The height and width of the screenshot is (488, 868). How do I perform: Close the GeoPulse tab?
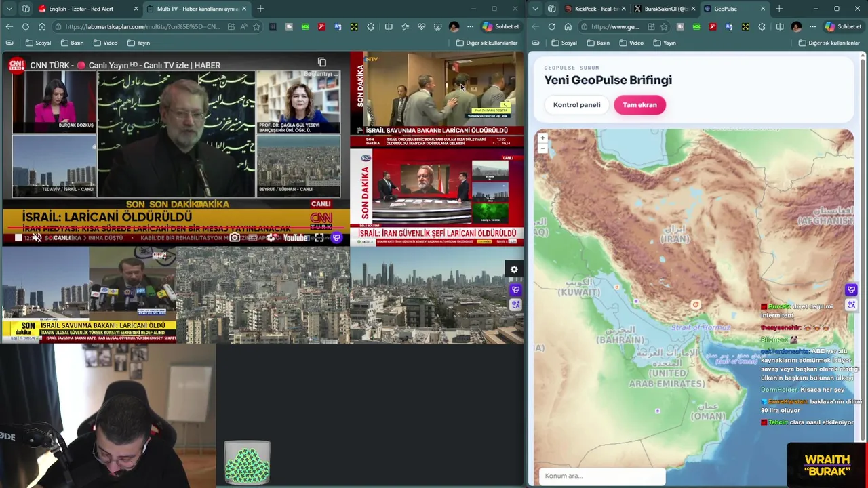click(x=763, y=9)
